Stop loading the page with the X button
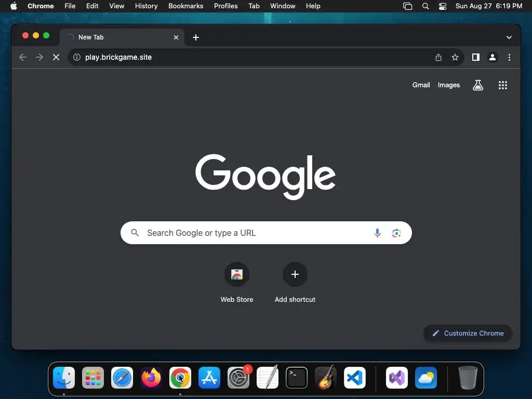This screenshot has height=399, width=532. (x=56, y=57)
